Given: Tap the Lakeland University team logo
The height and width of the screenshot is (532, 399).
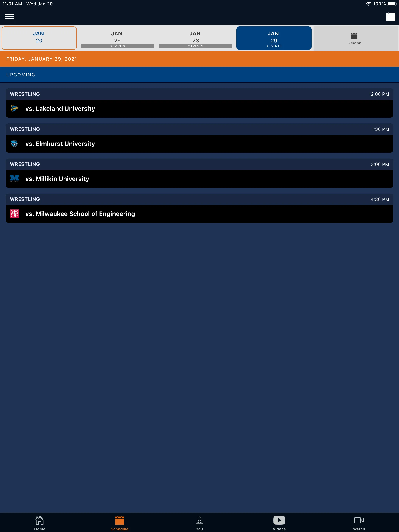Looking at the screenshot, I should [15, 108].
